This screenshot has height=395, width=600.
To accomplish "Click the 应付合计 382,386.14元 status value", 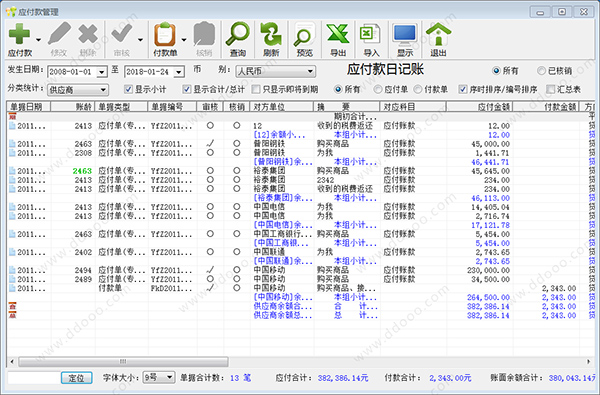I will click(342, 378).
